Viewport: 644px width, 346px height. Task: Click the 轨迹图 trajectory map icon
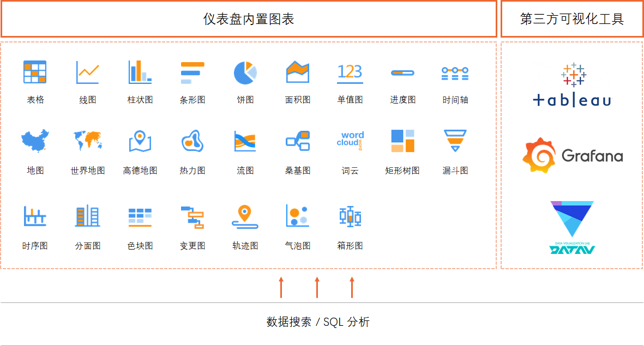245,217
